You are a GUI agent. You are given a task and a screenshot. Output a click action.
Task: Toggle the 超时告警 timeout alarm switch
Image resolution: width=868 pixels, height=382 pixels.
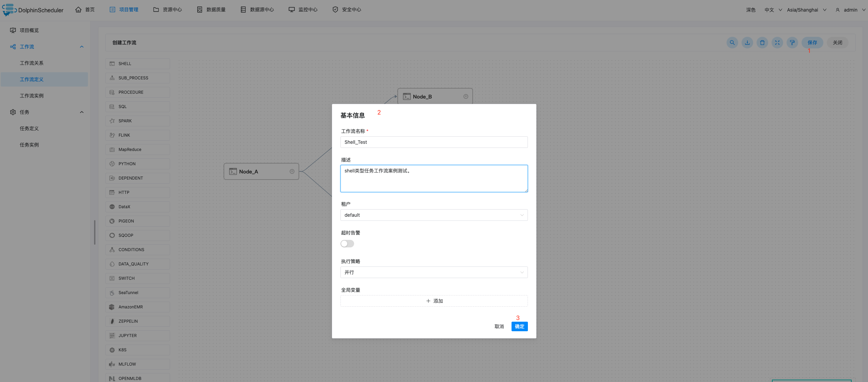click(x=347, y=244)
